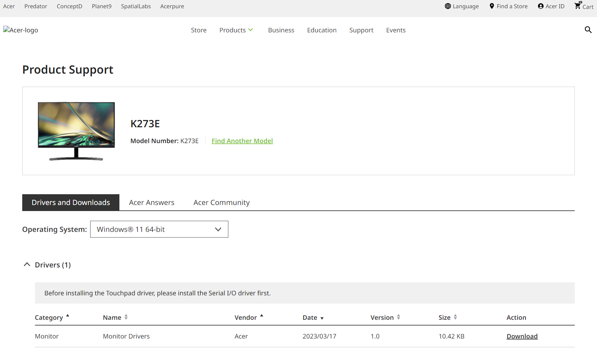The width and height of the screenshot is (597, 364).
Task: Click the Find Another Model link
Action: click(x=242, y=141)
